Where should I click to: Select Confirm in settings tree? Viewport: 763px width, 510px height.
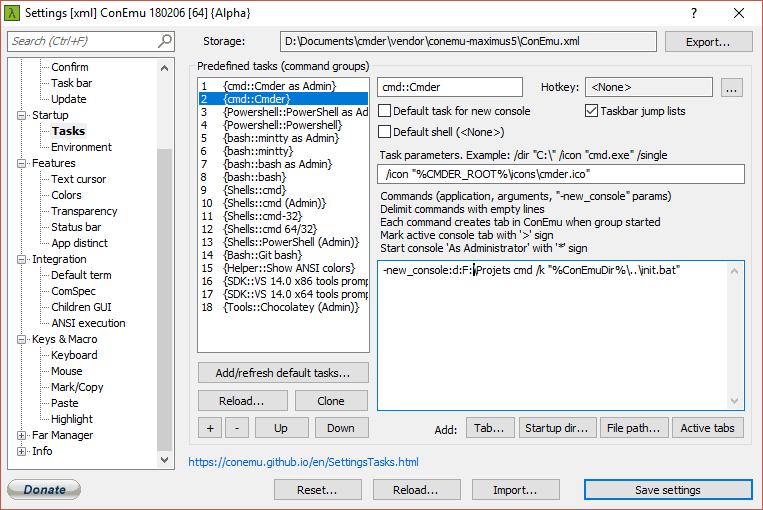pyautogui.click(x=70, y=67)
